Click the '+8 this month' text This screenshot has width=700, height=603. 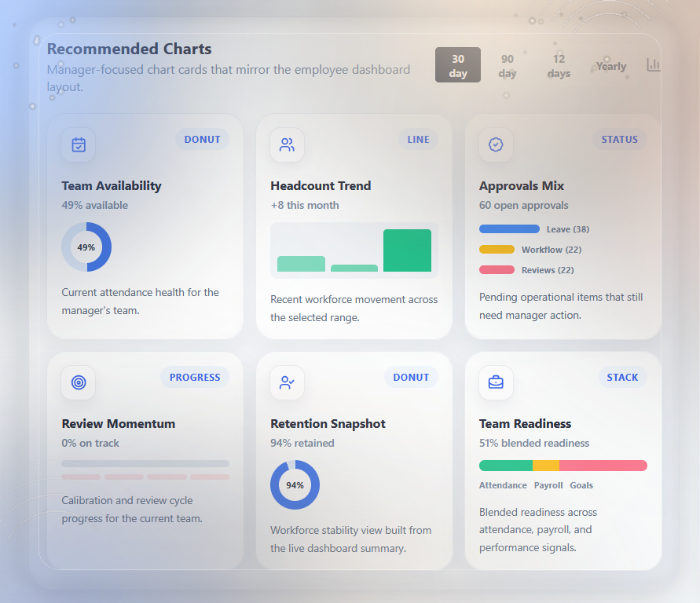point(305,205)
